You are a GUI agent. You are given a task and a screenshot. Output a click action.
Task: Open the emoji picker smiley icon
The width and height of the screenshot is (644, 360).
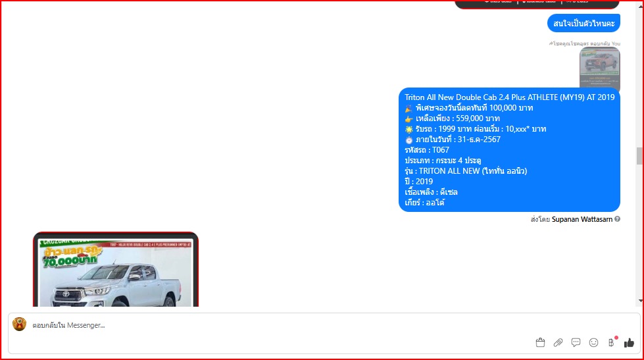(593, 342)
